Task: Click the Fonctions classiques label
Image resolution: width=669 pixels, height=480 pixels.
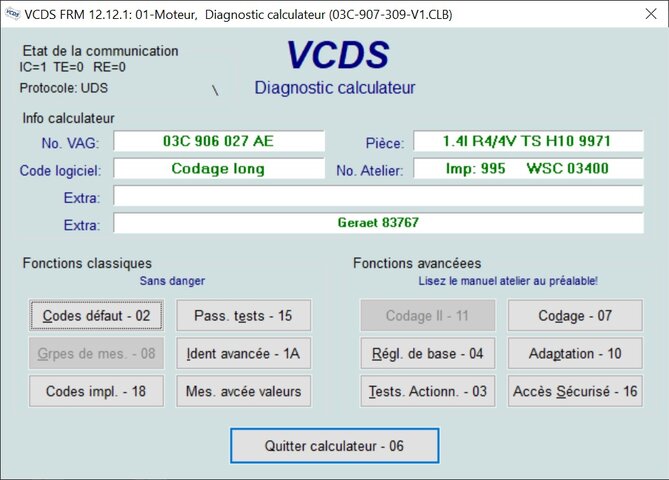Action: 87,263
